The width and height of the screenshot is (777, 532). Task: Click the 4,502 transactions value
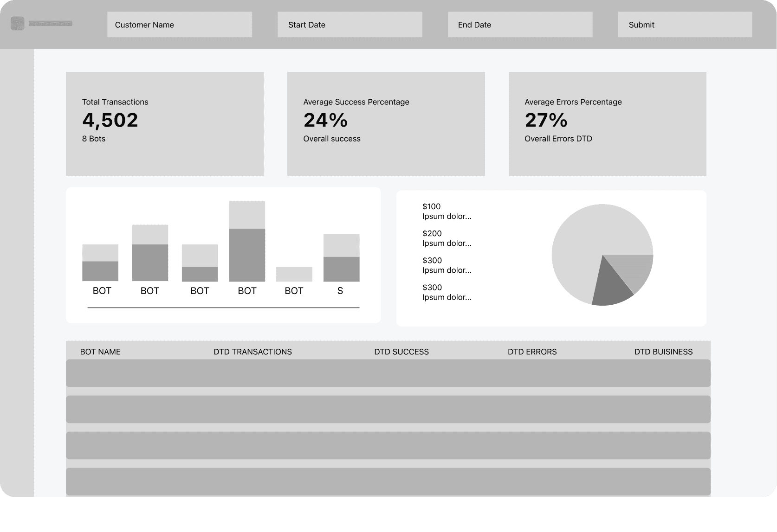click(x=110, y=121)
